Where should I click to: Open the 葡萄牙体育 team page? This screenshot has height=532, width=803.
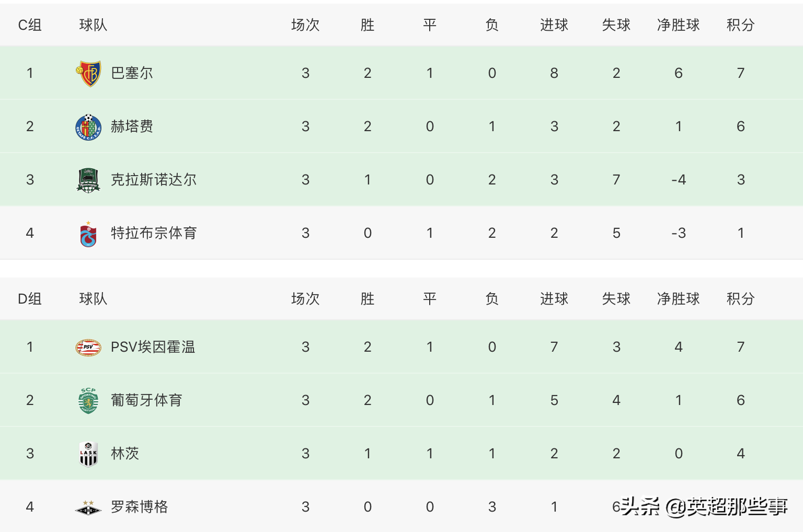[x=146, y=400]
